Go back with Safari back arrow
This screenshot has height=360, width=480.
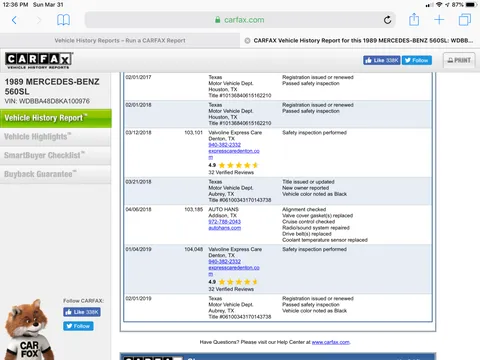[x=14, y=20]
